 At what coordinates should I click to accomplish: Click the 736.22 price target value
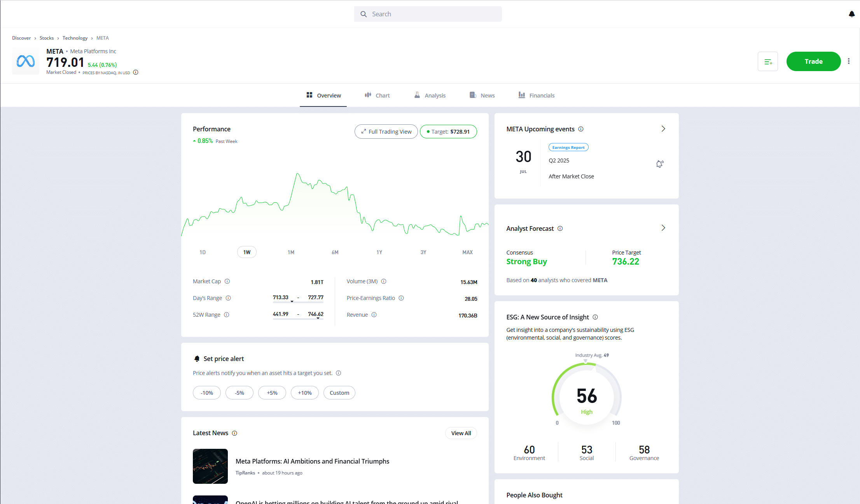pyautogui.click(x=626, y=262)
